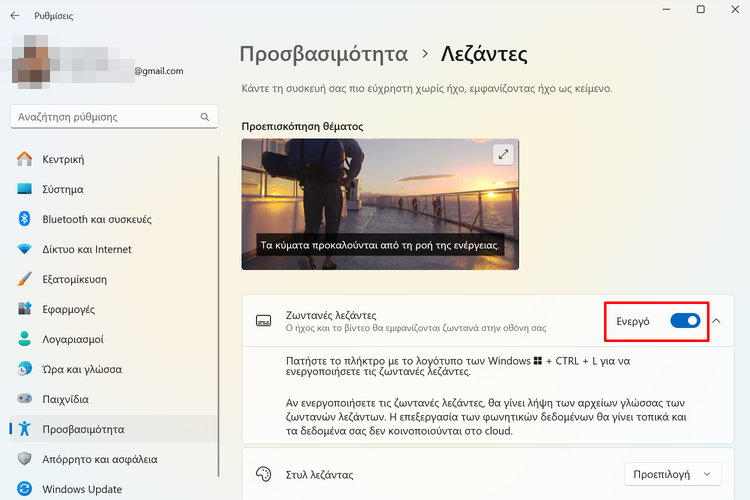Click the Εφαρμογές apps icon
The height and width of the screenshot is (500, 750).
[x=24, y=309]
